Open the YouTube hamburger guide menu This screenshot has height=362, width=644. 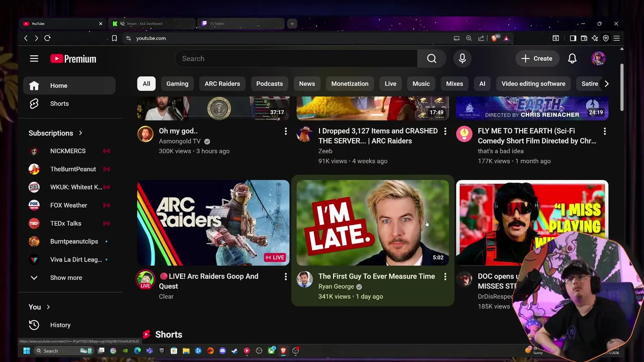tap(34, 59)
